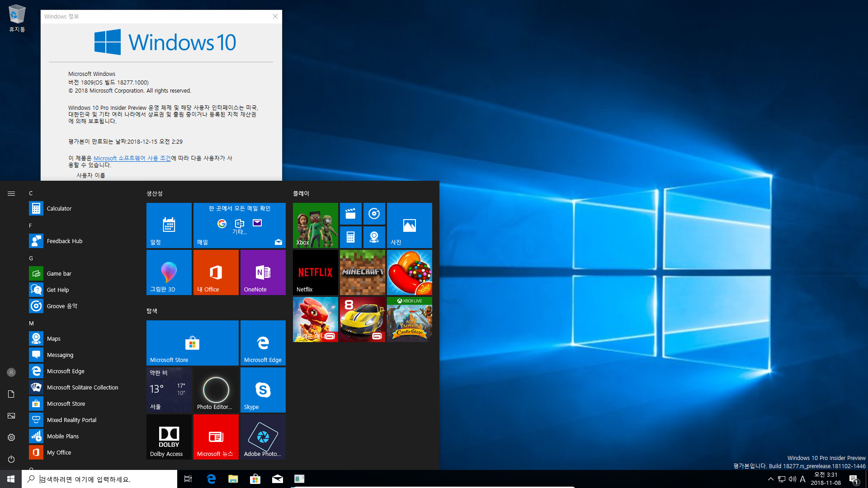Open Dolby Access tile

pyautogui.click(x=169, y=437)
